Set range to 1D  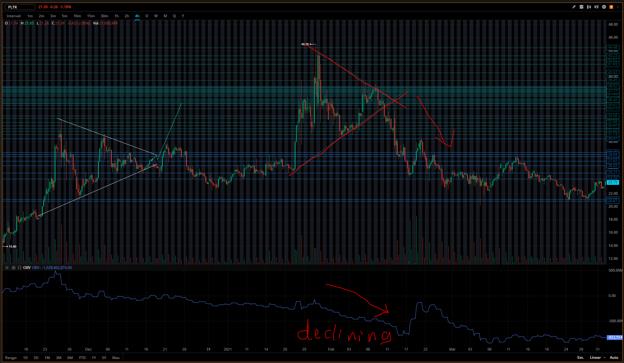coord(25,358)
